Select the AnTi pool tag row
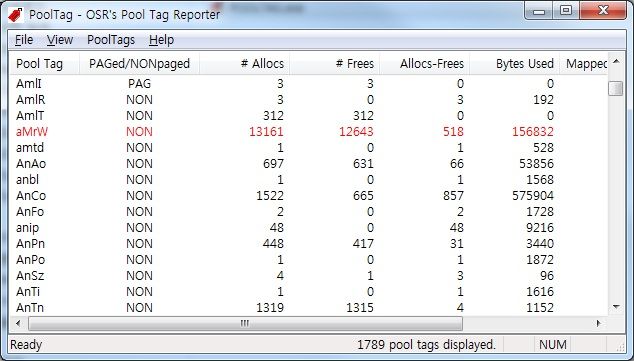This screenshot has width=634, height=361. pyautogui.click(x=309, y=291)
